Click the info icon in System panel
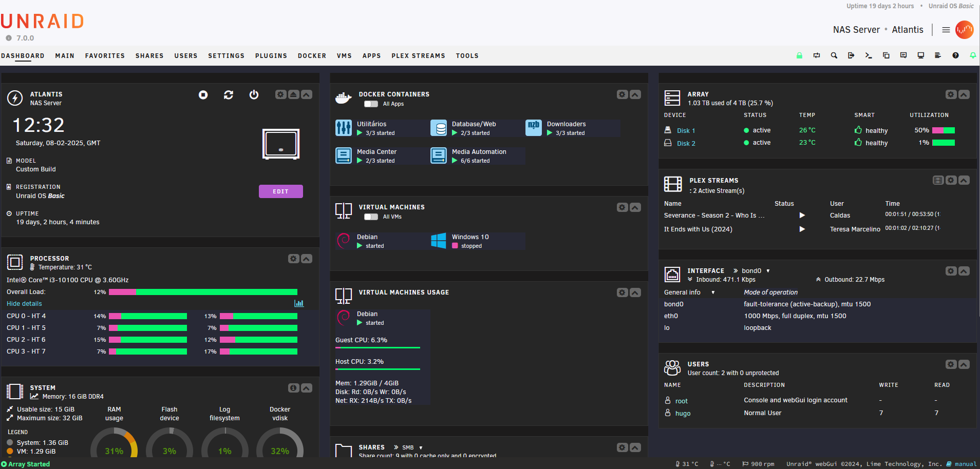980x469 pixels. point(293,388)
